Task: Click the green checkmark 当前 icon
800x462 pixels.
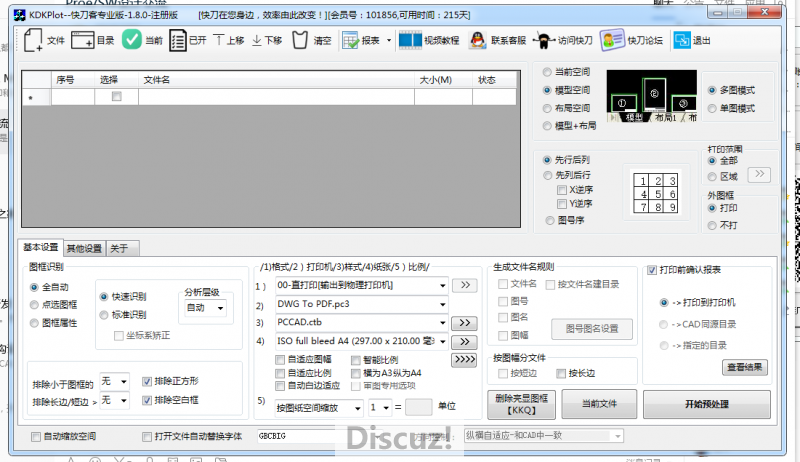Action: point(132,40)
